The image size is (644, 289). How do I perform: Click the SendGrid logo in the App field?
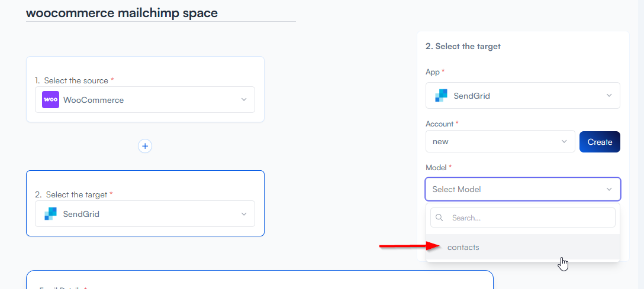tap(441, 96)
